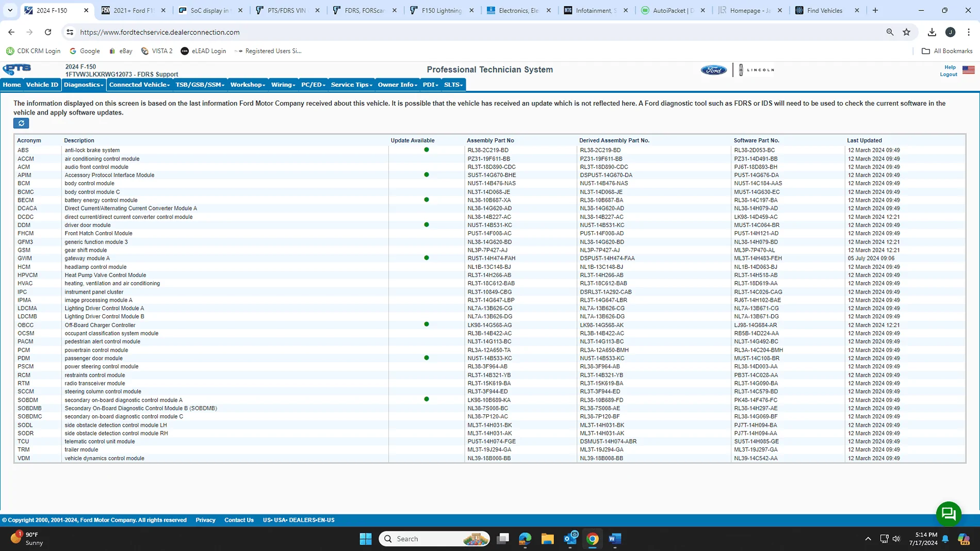Click the Last Updated column header
Viewport: 980px width, 551px height.
[x=864, y=140]
